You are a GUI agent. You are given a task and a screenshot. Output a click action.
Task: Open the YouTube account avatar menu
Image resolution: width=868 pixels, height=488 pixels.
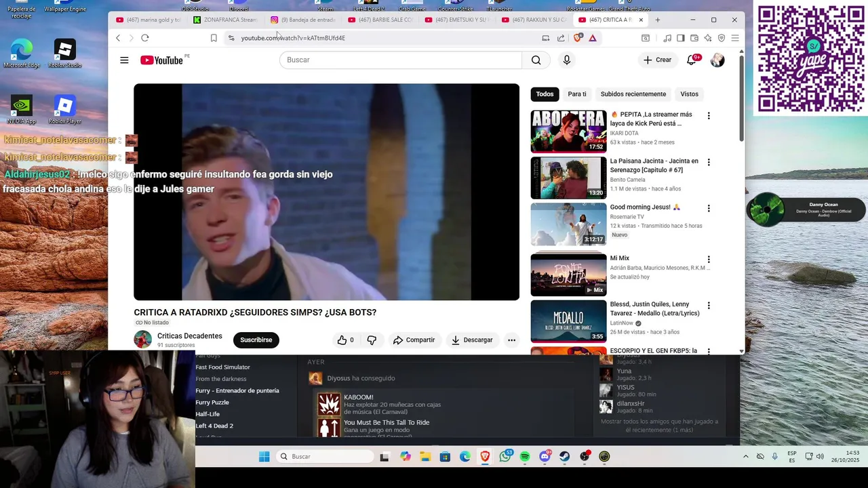click(x=717, y=60)
